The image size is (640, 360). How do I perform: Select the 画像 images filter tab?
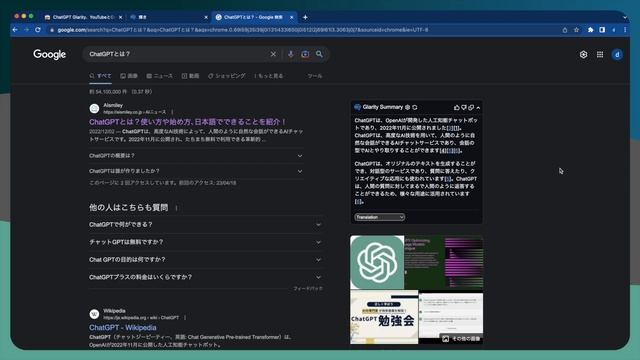[x=129, y=76]
